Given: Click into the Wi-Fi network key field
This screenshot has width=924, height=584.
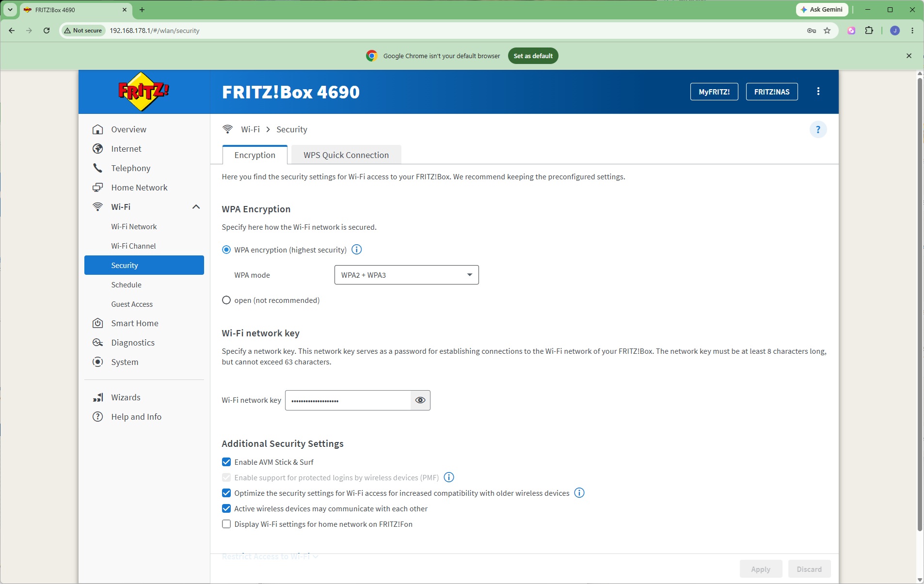Looking at the screenshot, I should [x=348, y=400].
